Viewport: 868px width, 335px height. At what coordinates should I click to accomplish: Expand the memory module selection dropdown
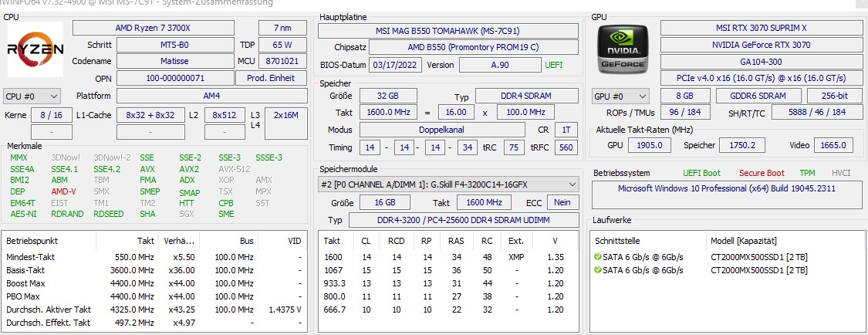448,184
